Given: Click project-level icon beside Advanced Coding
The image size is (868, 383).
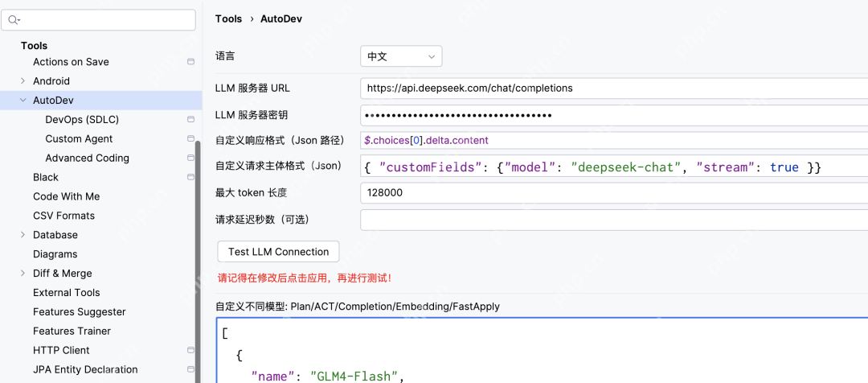Looking at the screenshot, I should pos(191,158).
